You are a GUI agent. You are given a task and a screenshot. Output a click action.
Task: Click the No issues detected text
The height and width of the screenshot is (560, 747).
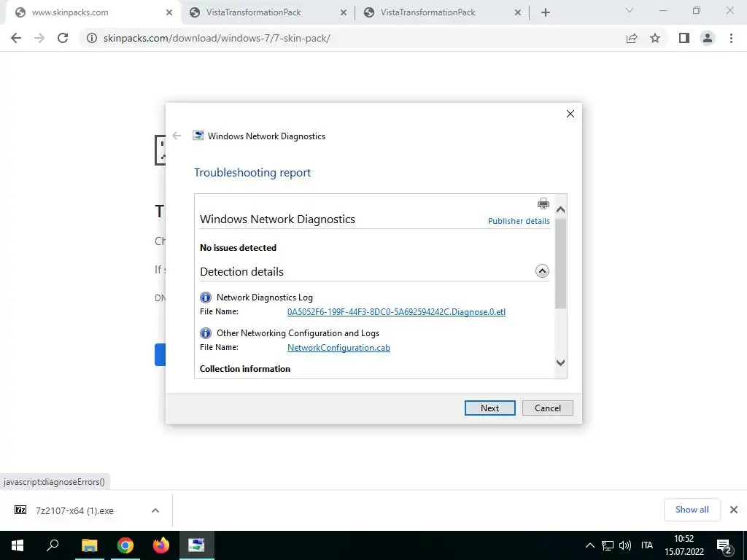coord(238,248)
